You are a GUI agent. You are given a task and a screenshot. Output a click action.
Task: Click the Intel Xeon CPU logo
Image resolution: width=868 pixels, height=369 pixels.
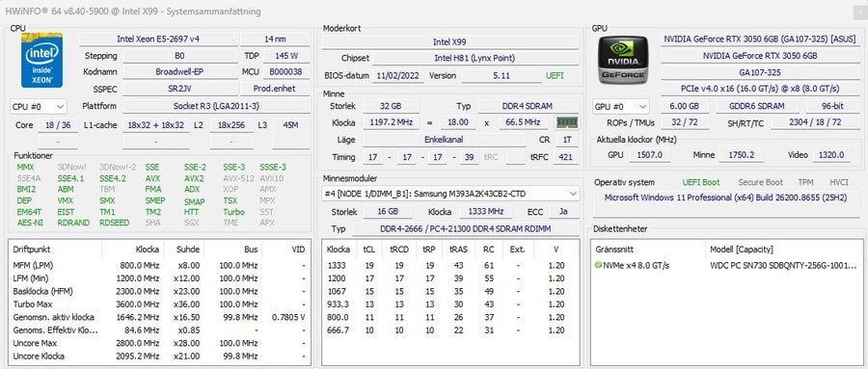point(42,60)
